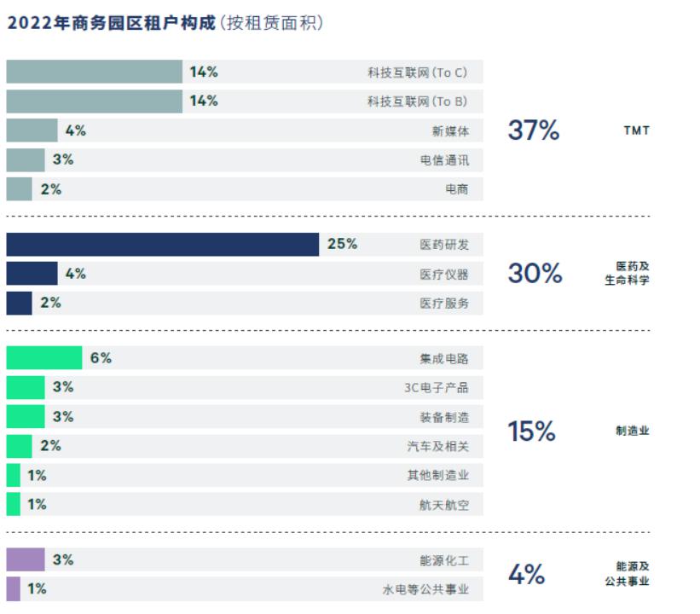This screenshot has width=700, height=614.
Task: Select the 科技互联网 (To B) bar
Action: (x=94, y=101)
